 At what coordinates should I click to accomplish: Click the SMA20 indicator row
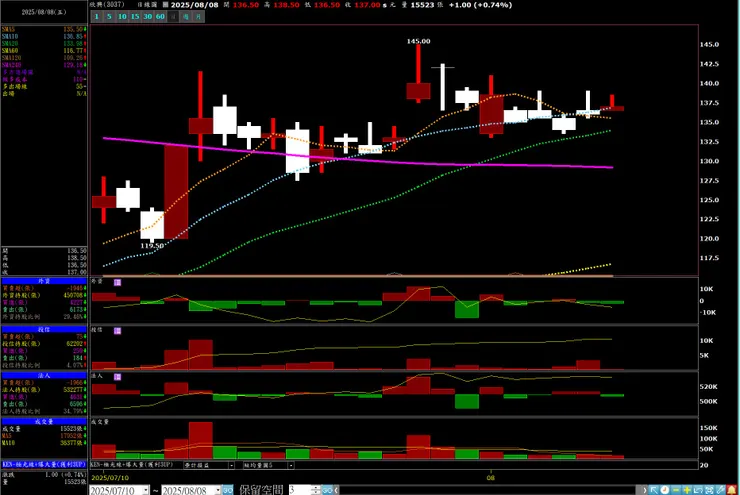[44, 43]
